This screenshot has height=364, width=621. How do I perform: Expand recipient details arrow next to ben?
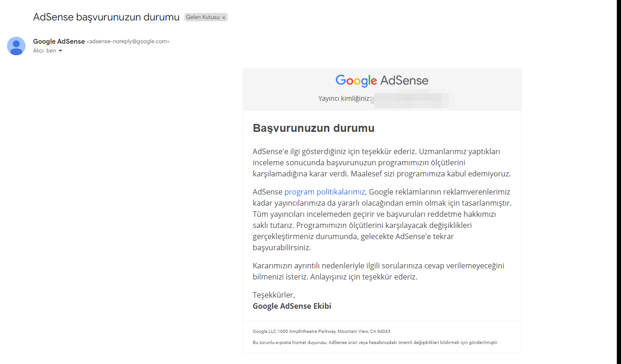pyautogui.click(x=60, y=51)
